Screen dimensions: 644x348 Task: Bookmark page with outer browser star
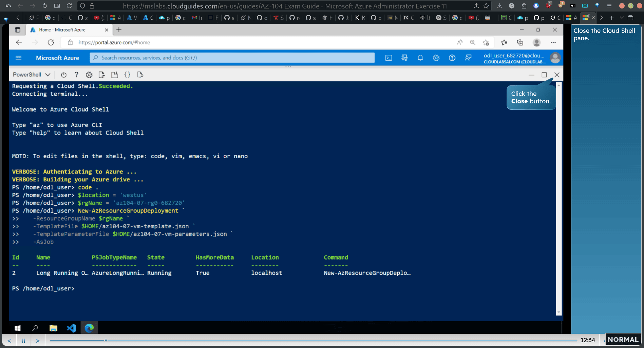tap(486, 6)
